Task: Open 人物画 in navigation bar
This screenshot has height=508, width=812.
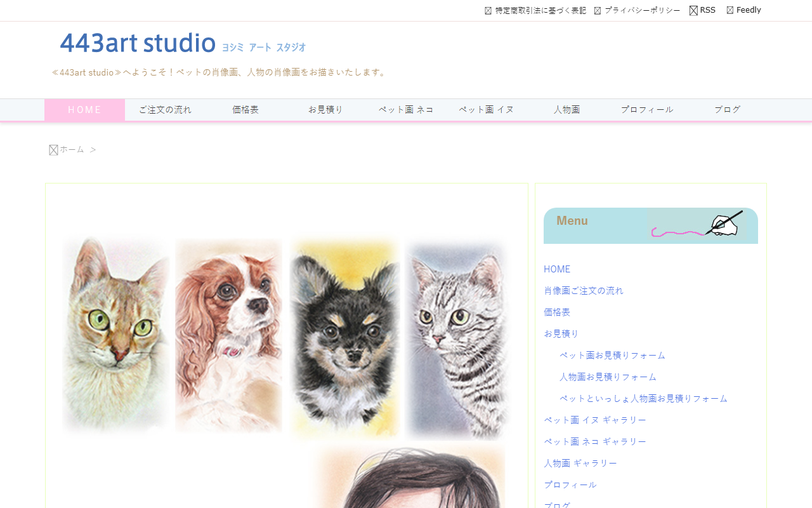Action: pos(566,110)
